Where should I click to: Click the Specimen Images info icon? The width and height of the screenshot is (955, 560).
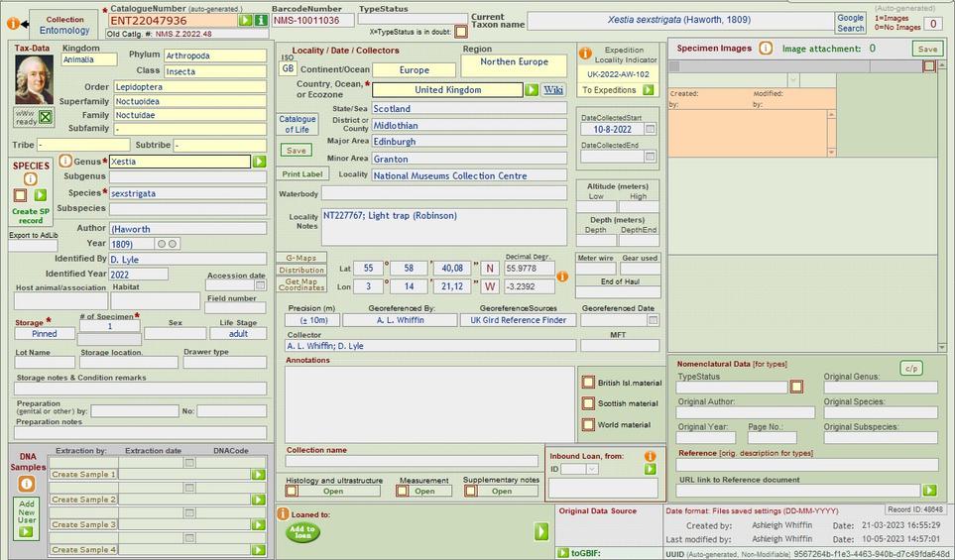tap(766, 48)
